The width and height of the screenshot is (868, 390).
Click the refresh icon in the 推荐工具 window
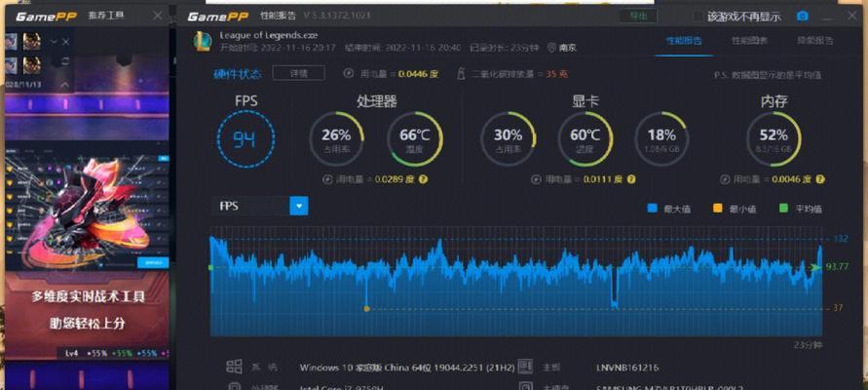pos(66,59)
